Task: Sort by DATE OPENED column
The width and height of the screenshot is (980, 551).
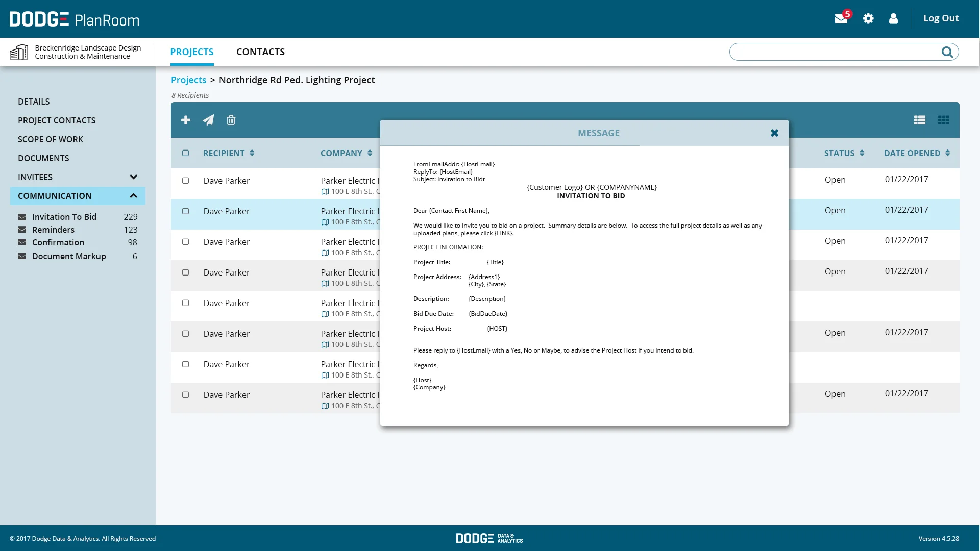Action: (917, 153)
